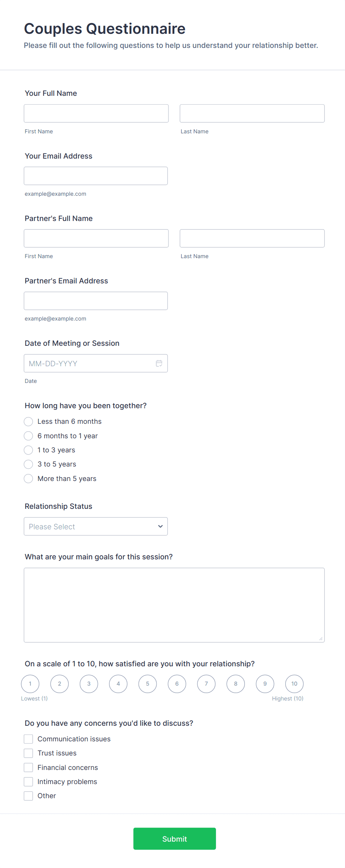
Task: Enable the Trust issues checkbox
Action: point(28,753)
